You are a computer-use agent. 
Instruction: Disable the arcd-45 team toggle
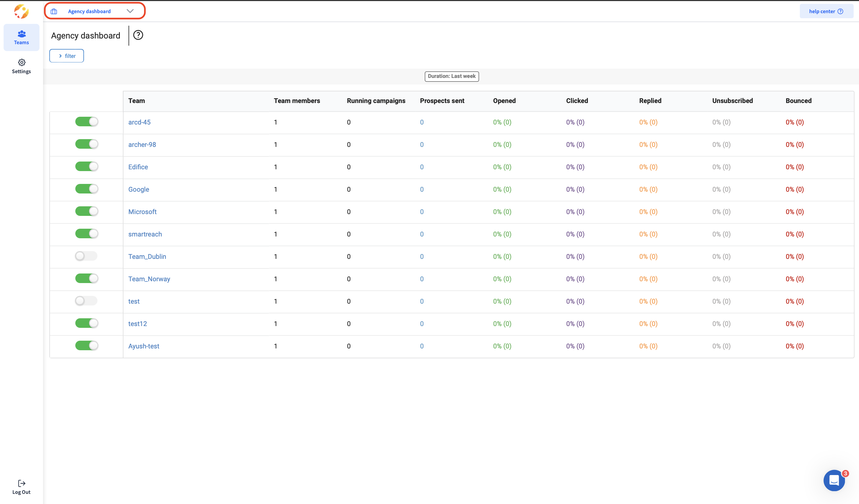click(x=87, y=122)
